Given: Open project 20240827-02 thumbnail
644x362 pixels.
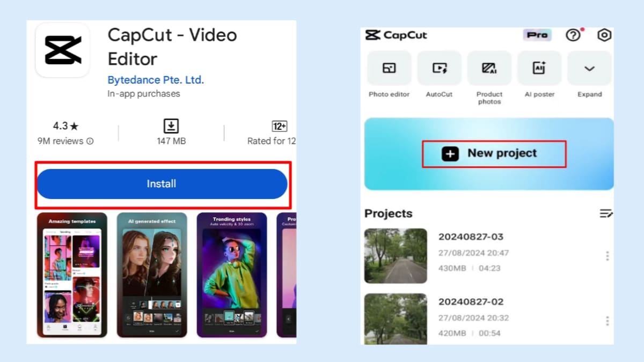Looking at the screenshot, I should tap(396, 319).
